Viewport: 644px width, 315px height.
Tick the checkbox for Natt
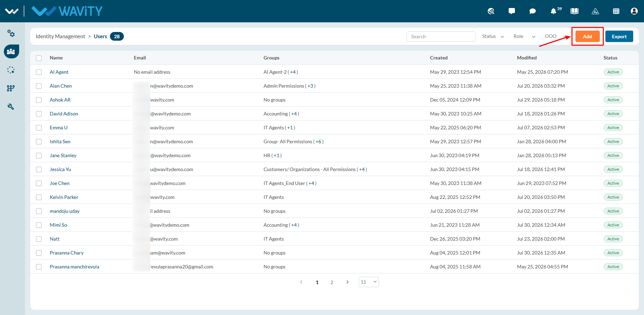(39, 239)
